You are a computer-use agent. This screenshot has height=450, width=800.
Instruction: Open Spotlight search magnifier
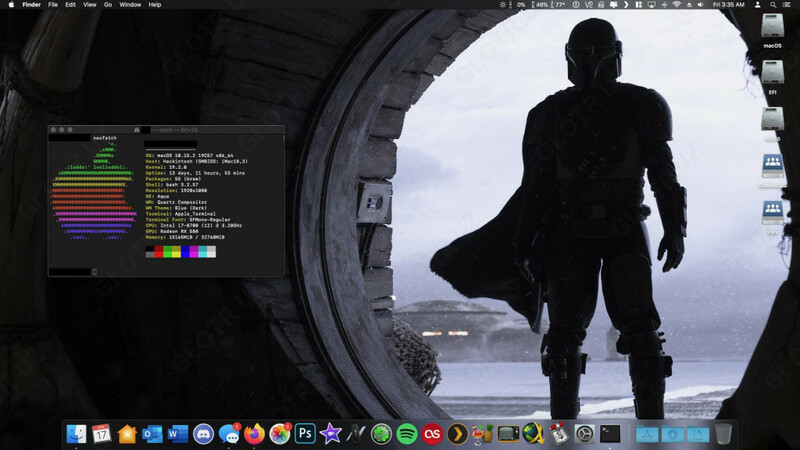[x=773, y=5]
